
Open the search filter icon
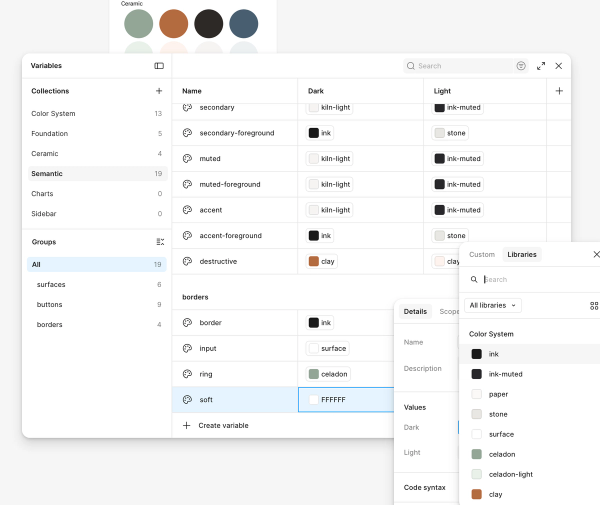(521, 66)
